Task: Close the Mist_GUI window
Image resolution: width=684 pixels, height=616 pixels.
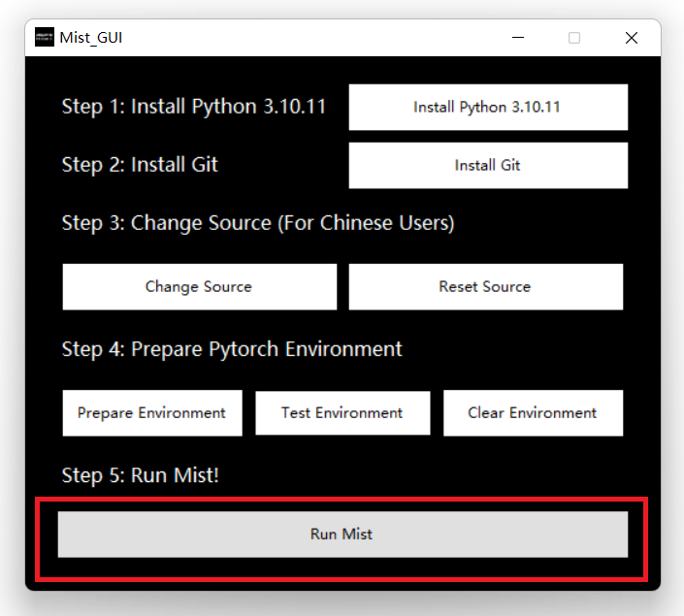Action: [x=632, y=38]
